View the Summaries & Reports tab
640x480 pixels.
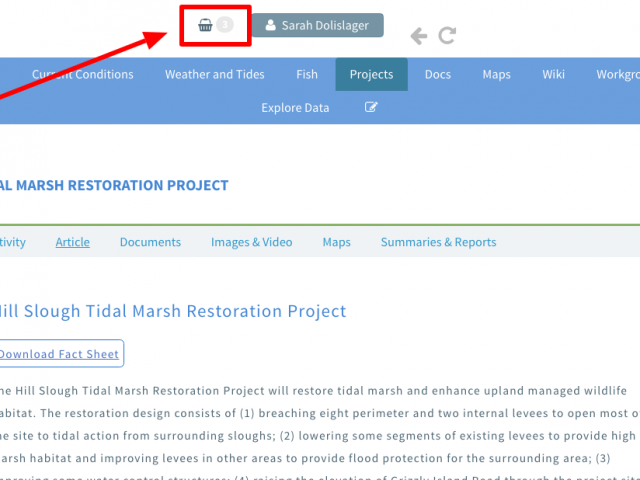pyautogui.click(x=438, y=242)
